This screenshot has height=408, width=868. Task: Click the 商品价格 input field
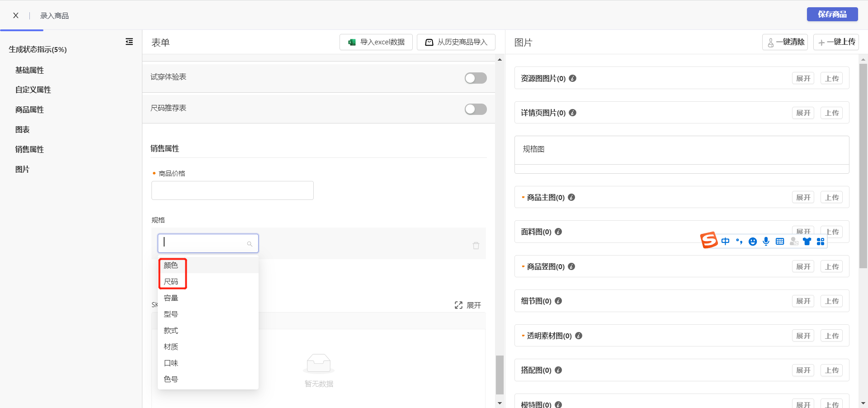(x=232, y=190)
